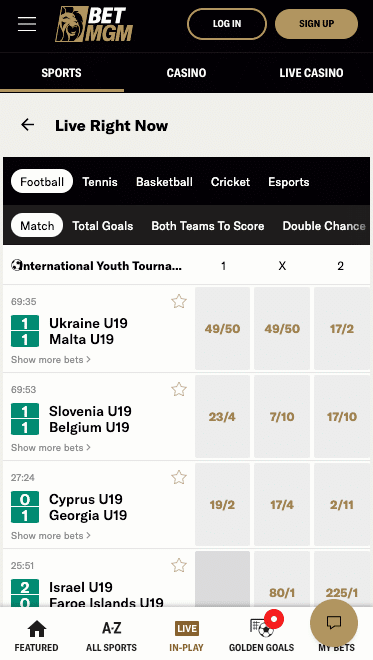The height and width of the screenshot is (660, 373).
Task: Open the chat bubble button
Action: (334, 623)
